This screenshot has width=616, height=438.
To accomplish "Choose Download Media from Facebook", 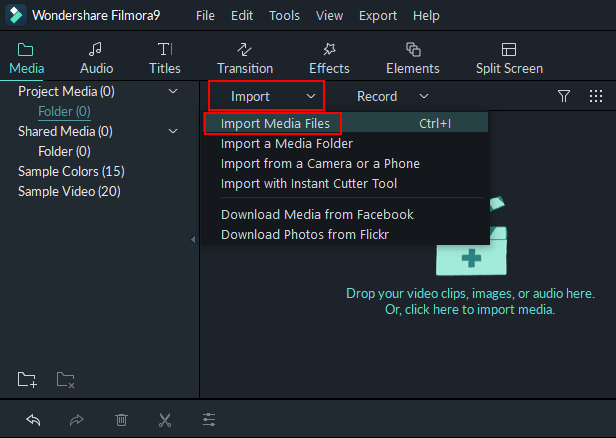I will (x=346, y=214).
